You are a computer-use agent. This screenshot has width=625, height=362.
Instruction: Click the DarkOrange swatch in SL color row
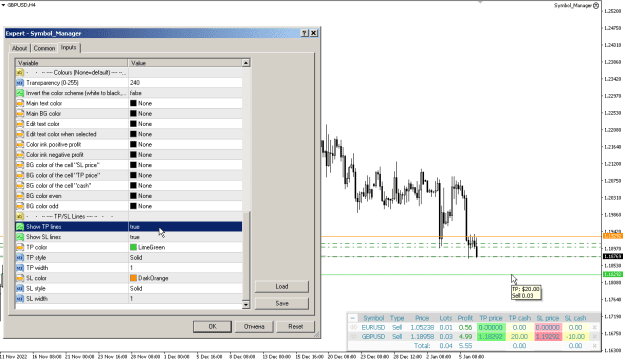click(x=134, y=278)
